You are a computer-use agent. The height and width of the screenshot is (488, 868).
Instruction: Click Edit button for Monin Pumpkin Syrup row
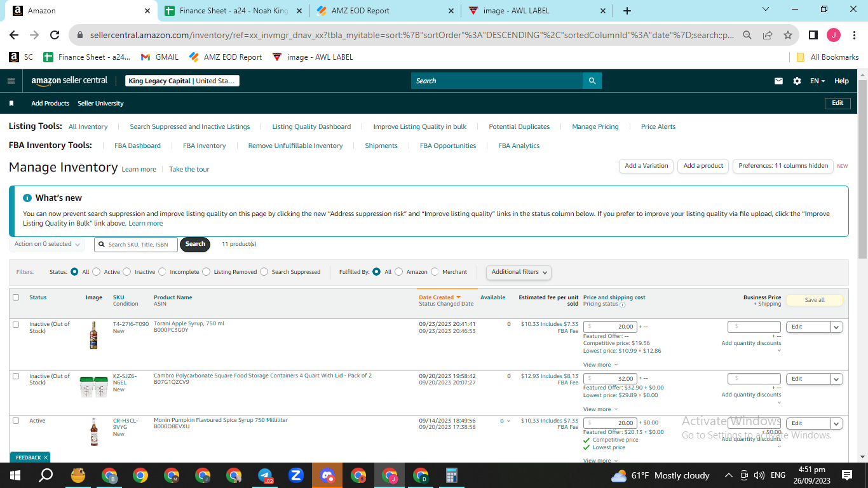pos(808,423)
